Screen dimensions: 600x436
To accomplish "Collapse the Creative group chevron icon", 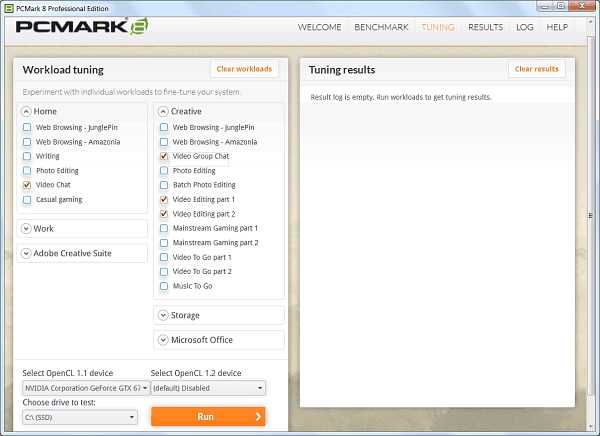I will [x=163, y=111].
